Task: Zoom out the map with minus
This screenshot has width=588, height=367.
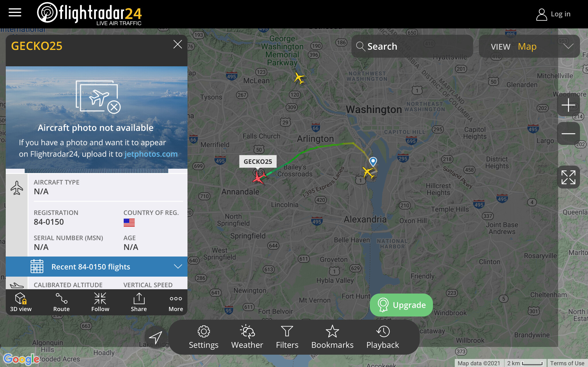Action: click(568, 133)
